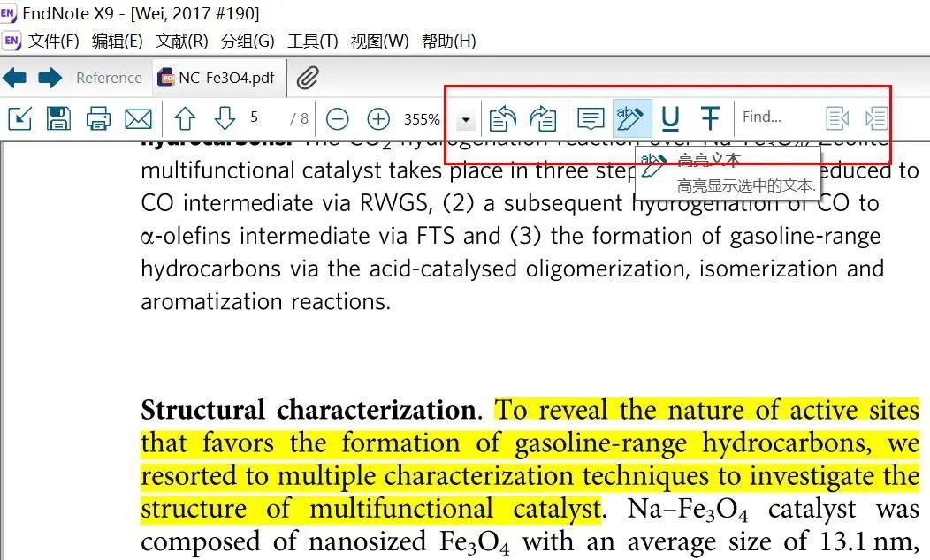
Task: Zoom out with the minus icon
Action: tap(338, 119)
